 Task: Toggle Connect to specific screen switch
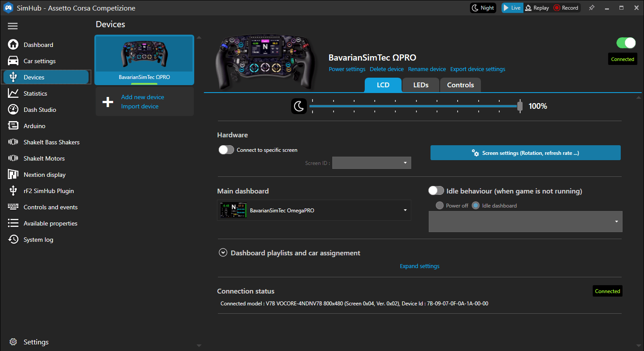click(x=226, y=150)
